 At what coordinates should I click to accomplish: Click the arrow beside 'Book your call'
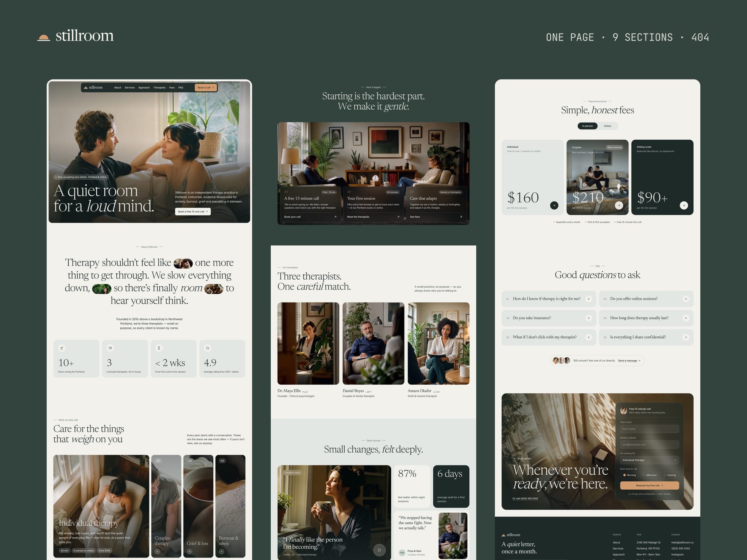point(336,217)
